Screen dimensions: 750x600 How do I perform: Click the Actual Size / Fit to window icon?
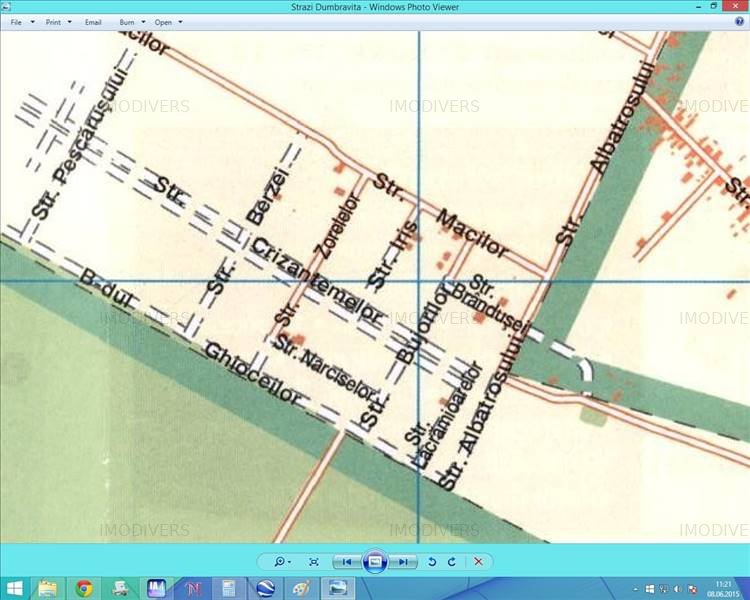coord(314,562)
